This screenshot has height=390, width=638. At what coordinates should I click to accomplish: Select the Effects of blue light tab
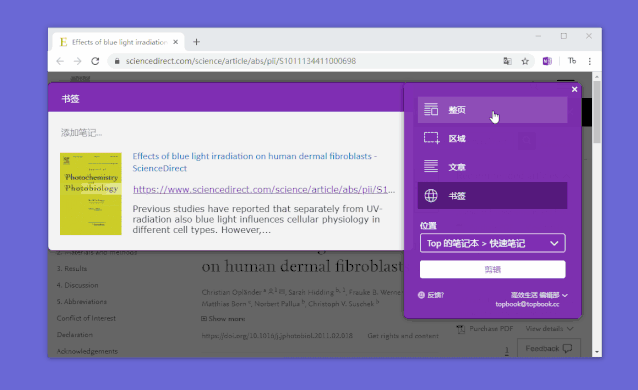pos(119,42)
